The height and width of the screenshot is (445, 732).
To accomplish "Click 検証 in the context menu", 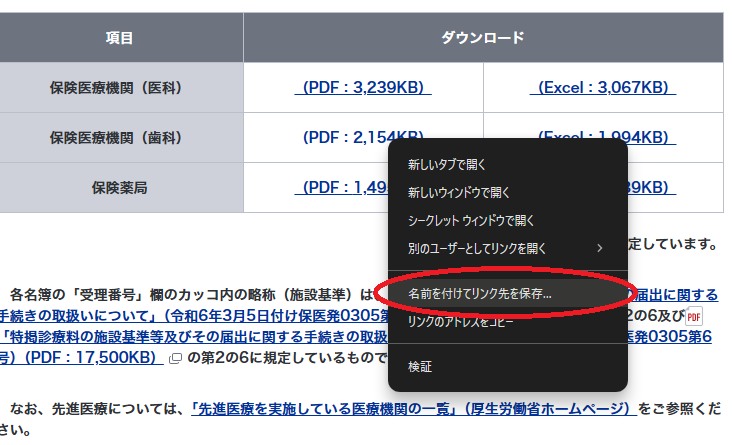I will pyautogui.click(x=420, y=367).
